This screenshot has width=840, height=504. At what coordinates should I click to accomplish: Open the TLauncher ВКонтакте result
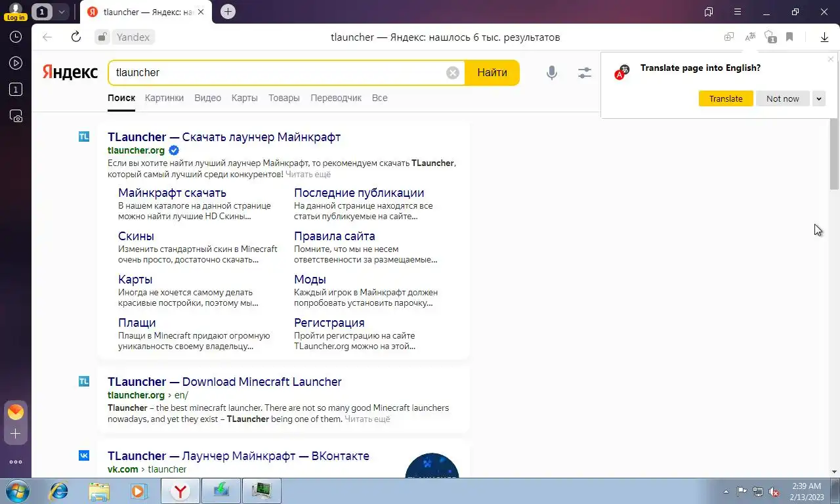(238, 456)
